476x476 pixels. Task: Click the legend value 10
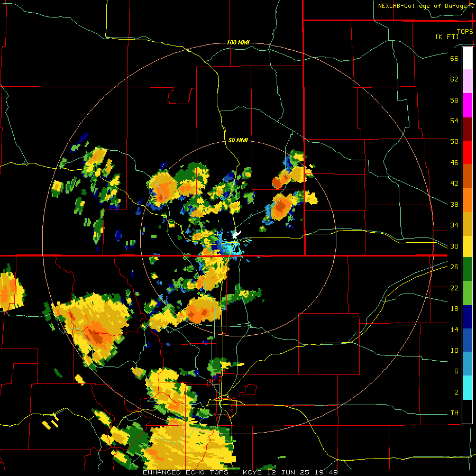[x=454, y=350]
